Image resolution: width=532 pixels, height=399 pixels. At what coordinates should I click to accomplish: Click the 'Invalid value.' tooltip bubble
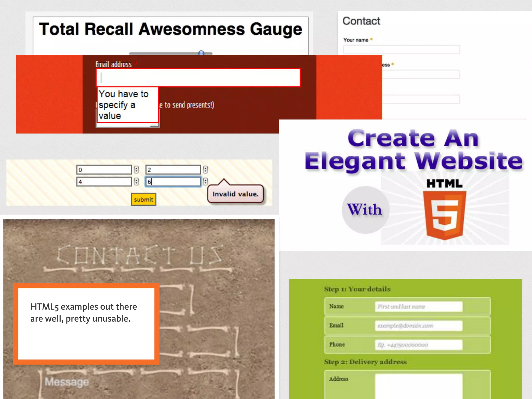click(x=235, y=194)
